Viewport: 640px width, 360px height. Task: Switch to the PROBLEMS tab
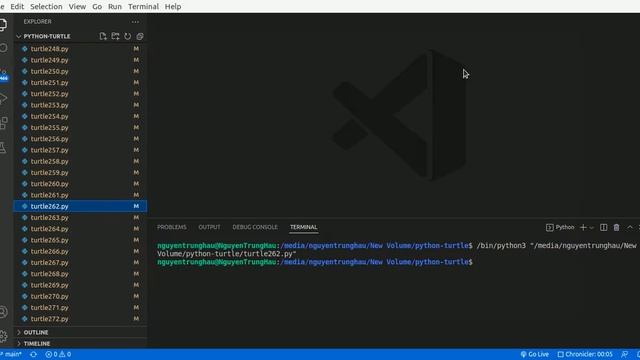click(x=172, y=227)
